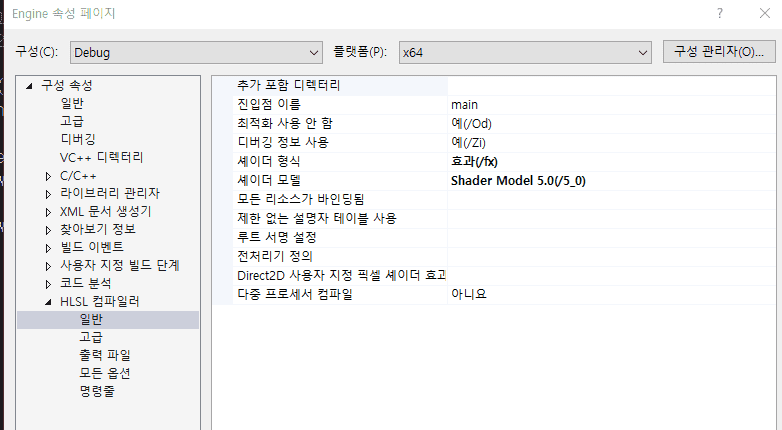Click the 구성 관리자(O)... button
782x430 pixels.
(719, 51)
